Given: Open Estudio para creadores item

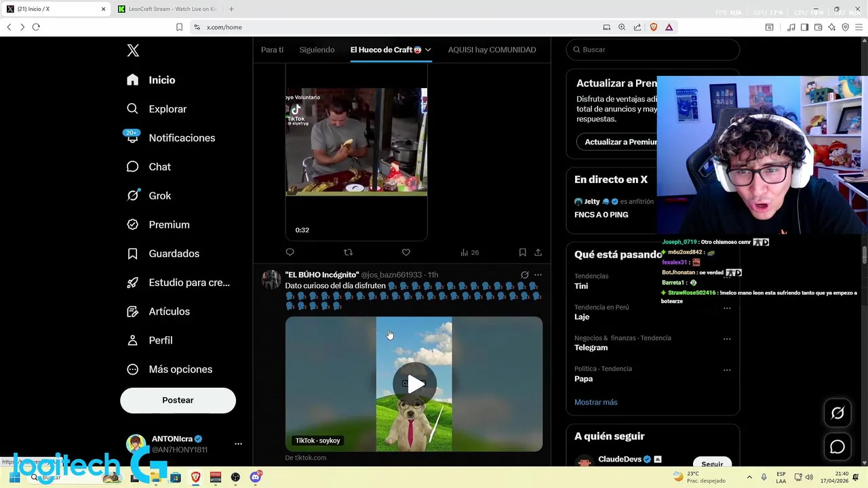Looking at the screenshot, I should [x=178, y=283].
